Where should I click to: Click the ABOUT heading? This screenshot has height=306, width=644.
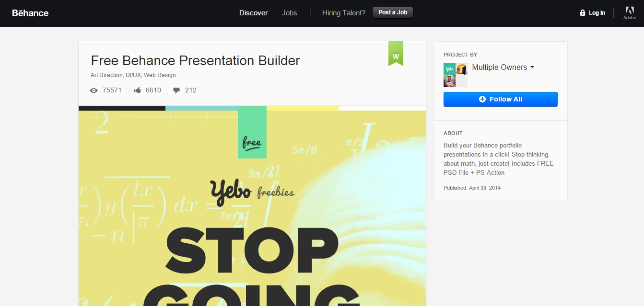tap(453, 133)
